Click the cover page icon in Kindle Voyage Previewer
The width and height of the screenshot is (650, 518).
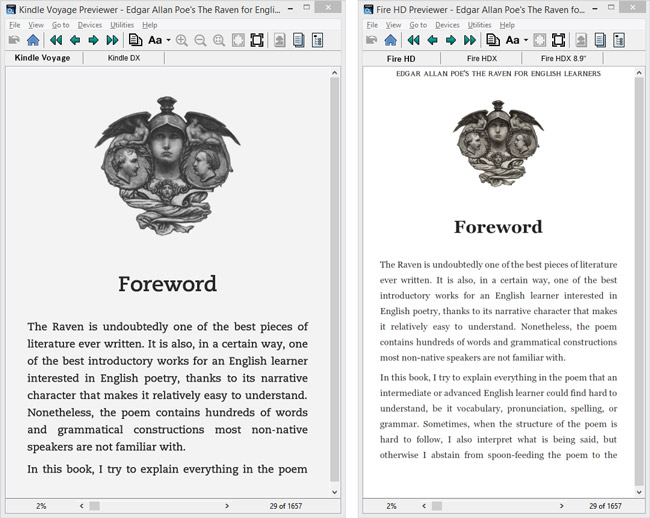coord(280,40)
